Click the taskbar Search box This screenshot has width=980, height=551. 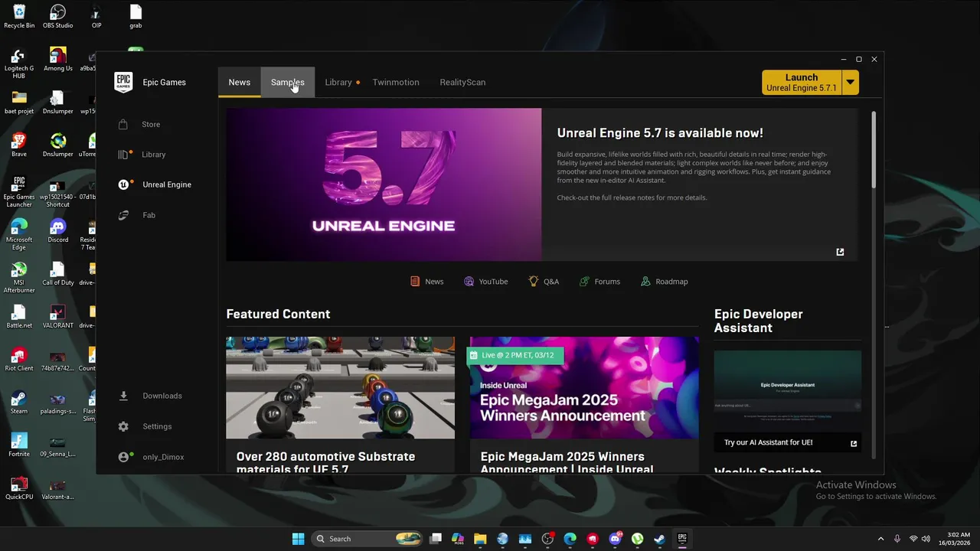pos(367,539)
